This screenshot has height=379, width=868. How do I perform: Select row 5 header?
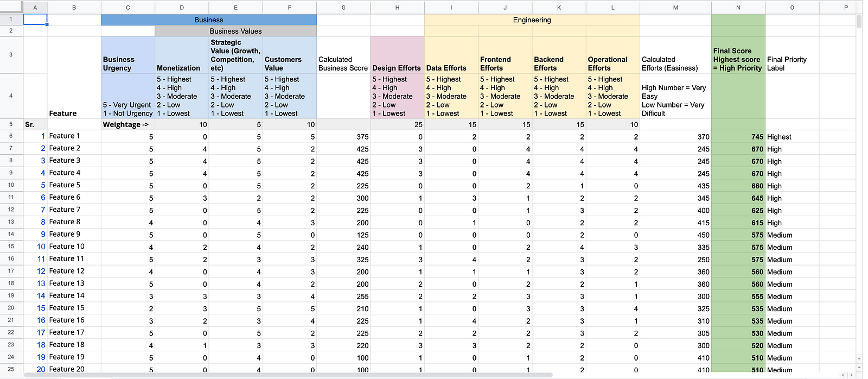(x=11, y=124)
